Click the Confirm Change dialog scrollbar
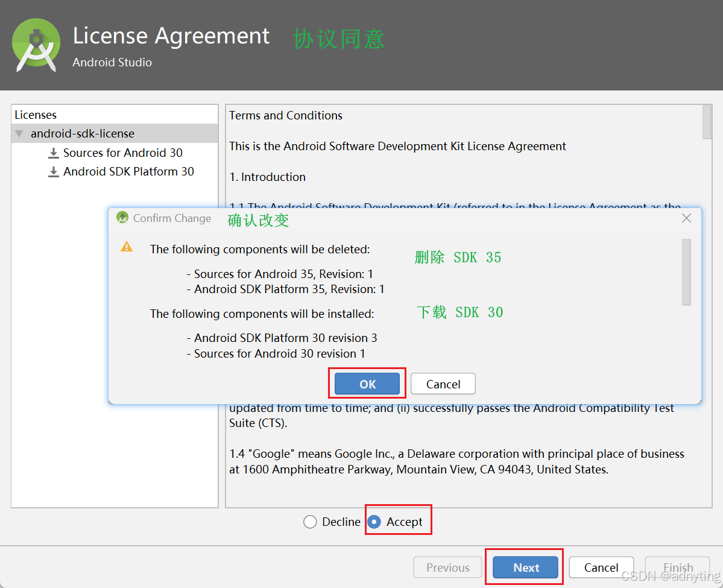The height and width of the screenshot is (588, 723). pyautogui.click(x=686, y=272)
